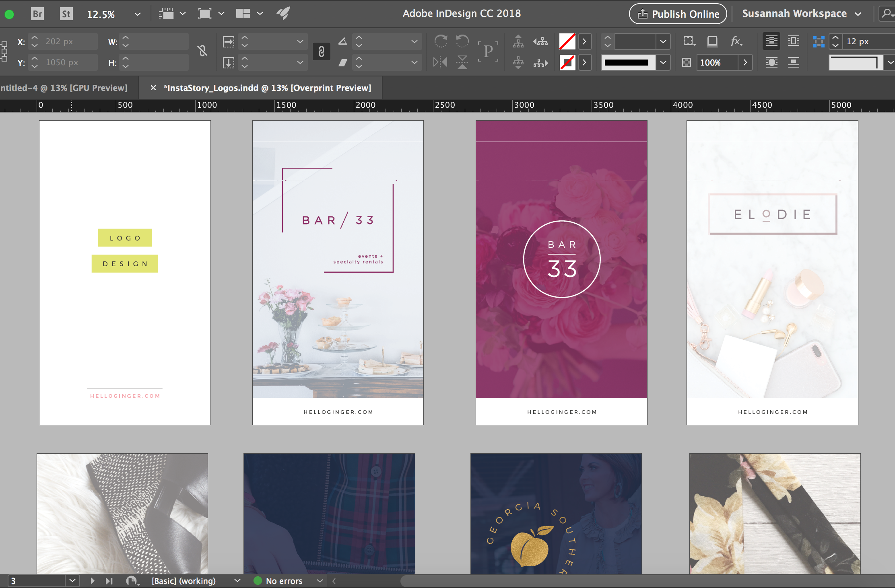Click the Adobe CC share rocket icon
Image resolution: width=895 pixels, height=588 pixels.
point(283,13)
